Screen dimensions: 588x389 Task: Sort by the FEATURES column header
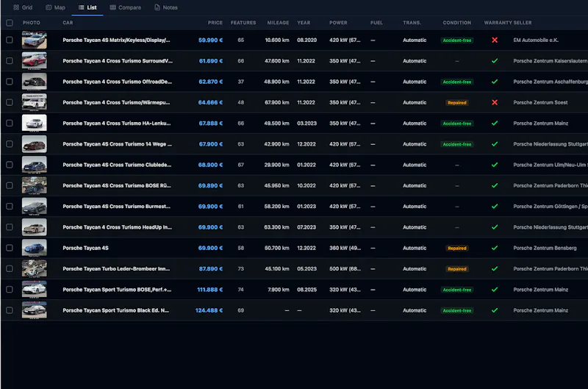click(x=243, y=23)
